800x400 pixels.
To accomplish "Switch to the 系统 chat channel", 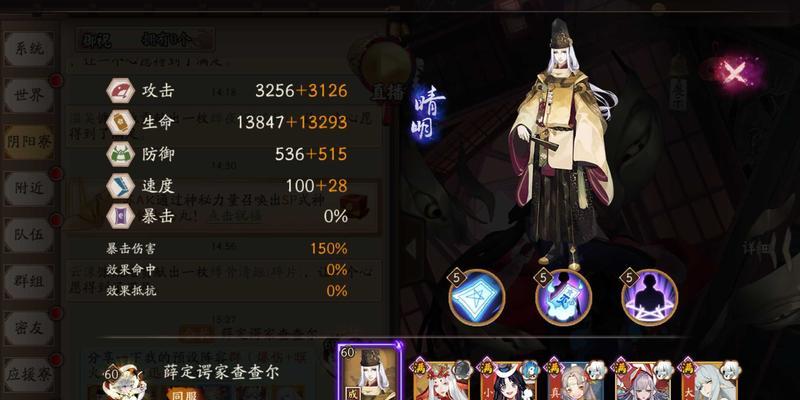I will tap(29, 49).
